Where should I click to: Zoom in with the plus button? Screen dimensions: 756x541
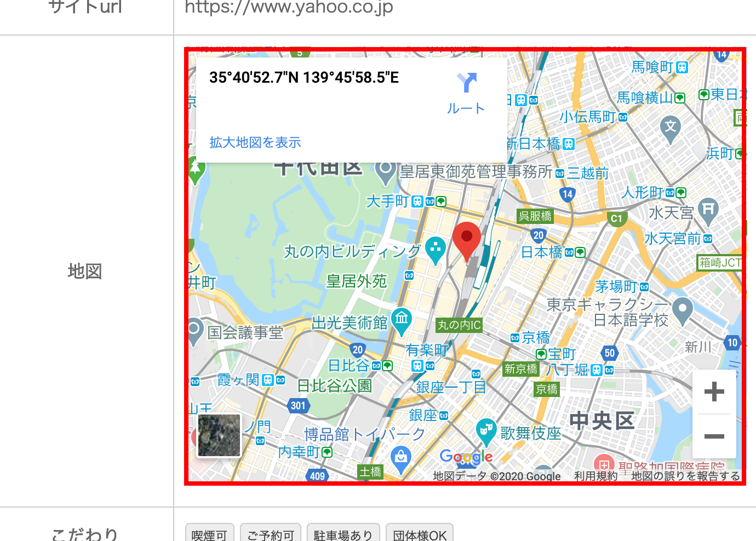(x=714, y=392)
